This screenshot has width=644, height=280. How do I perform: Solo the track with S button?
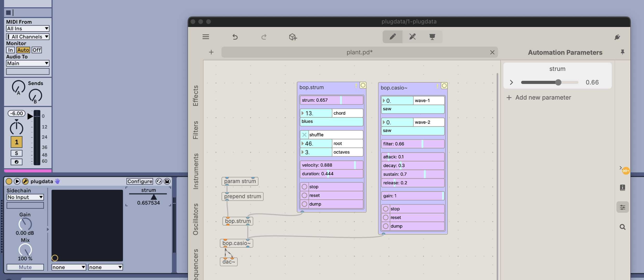click(x=16, y=153)
